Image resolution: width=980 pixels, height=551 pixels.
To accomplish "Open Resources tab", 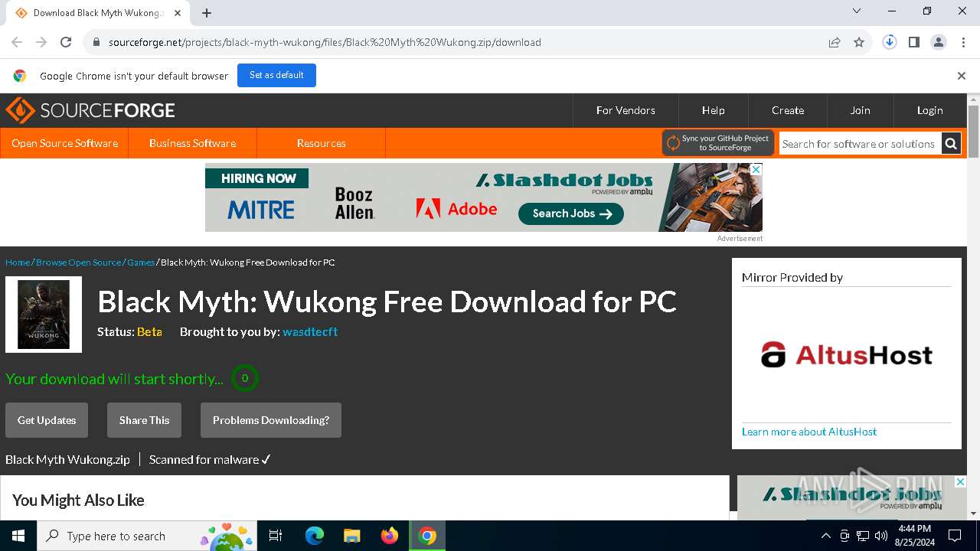I will [321, 143].
